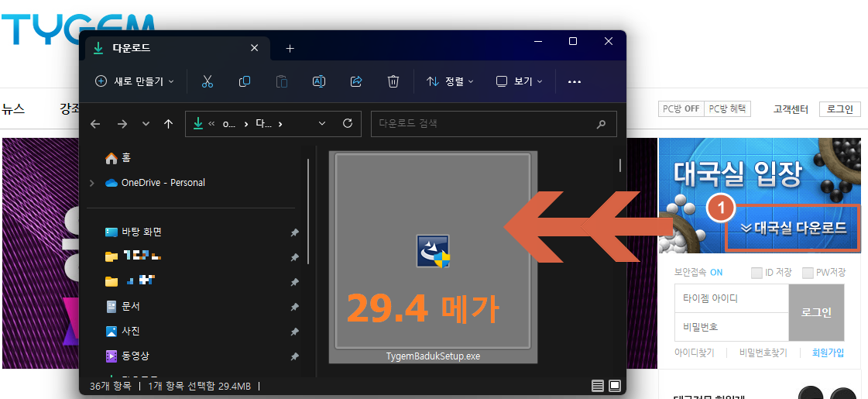Click the Delete trash can icon

[393, 81]
